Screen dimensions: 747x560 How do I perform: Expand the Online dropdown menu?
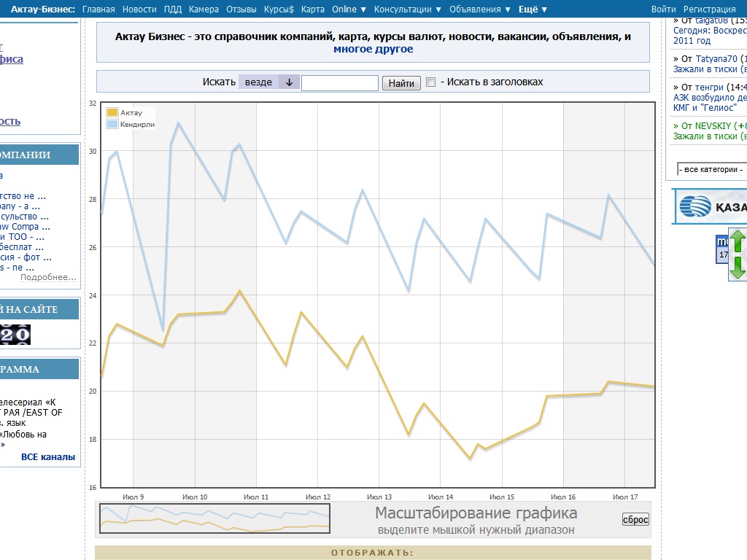(349, 9)
